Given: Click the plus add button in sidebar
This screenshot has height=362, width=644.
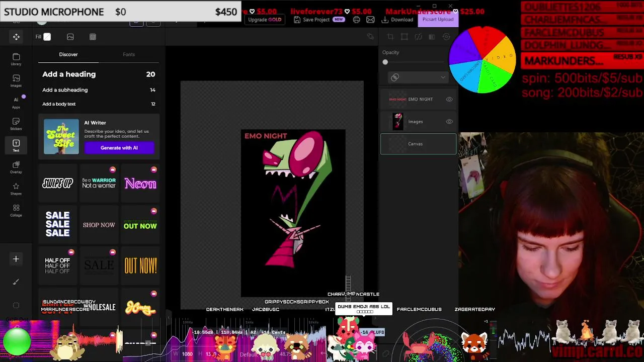Looking at the screenshot, I should 16,259.
